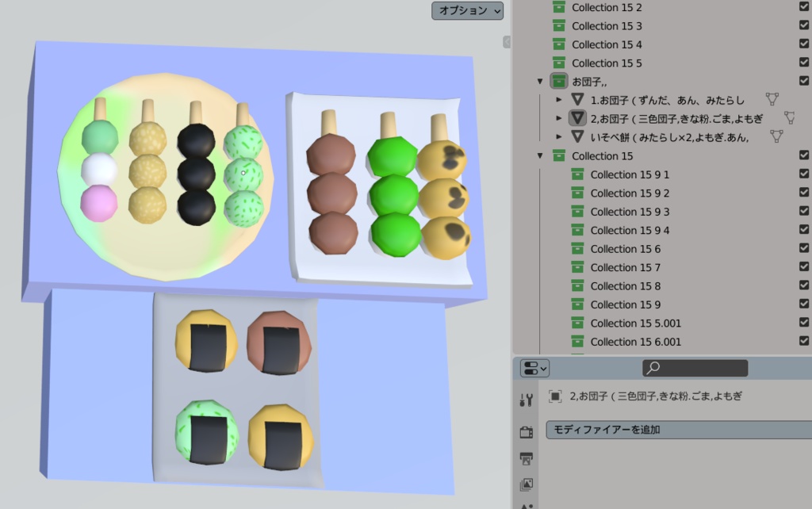Screen dimensions: 812x509
Task: Select Collection 15 7 row text
Action: pos(626,268)
